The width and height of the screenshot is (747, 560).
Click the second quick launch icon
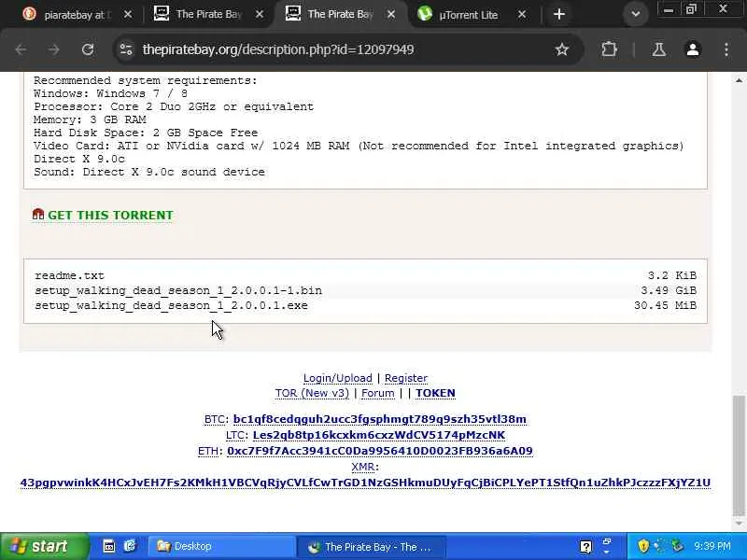point(130,546)
